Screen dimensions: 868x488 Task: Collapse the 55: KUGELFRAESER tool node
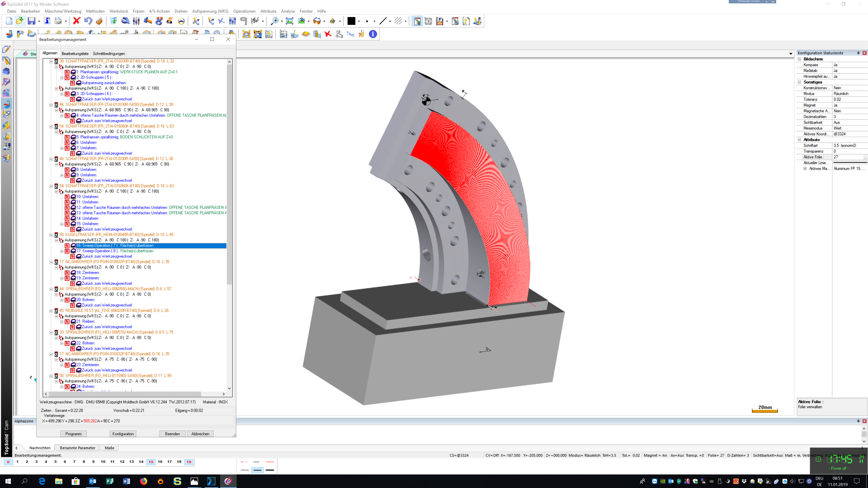[x=51, y=235]
